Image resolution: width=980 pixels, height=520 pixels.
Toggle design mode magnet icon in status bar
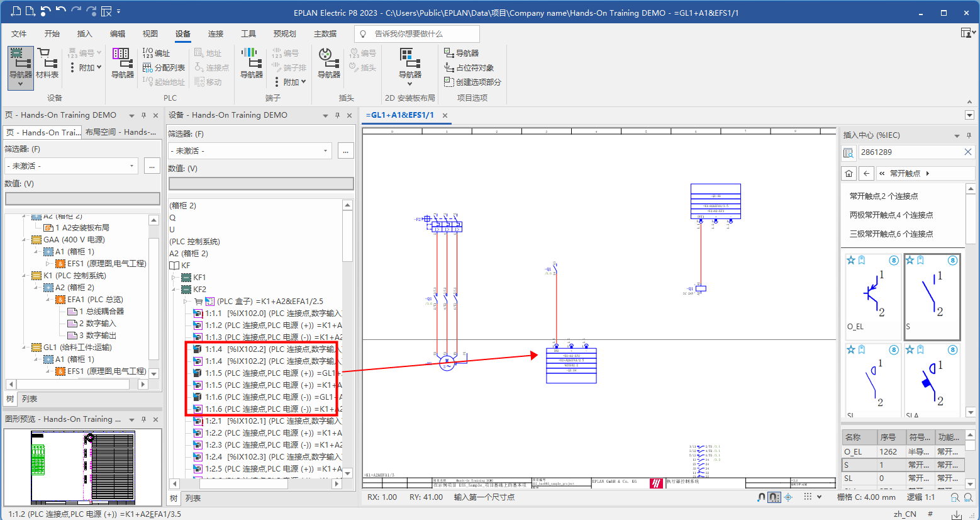point(761,497)
